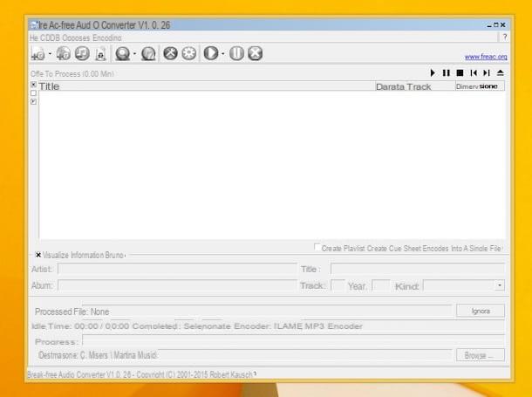This screenshot has height=397, width=532.
Task: Start encoding with the toolbar play icon
Action: point(211,53)
